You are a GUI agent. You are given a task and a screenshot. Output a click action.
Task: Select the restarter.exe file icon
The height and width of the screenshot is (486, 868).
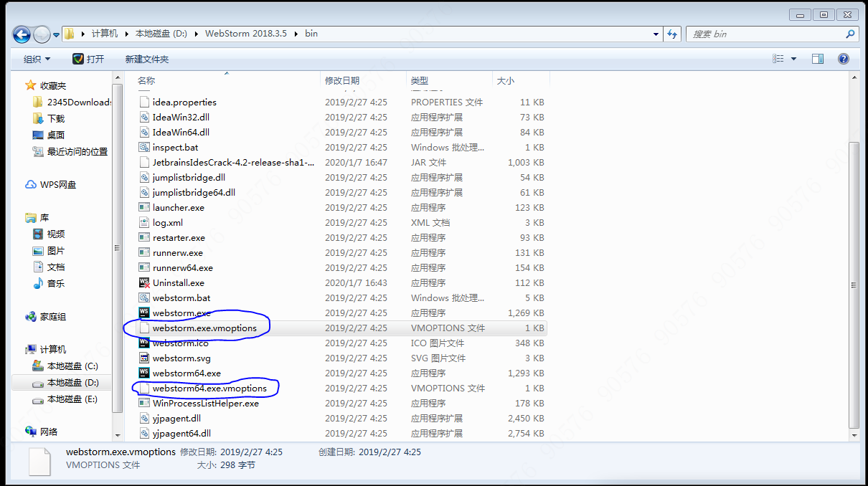pyautogui.click(x=144, y=237)
